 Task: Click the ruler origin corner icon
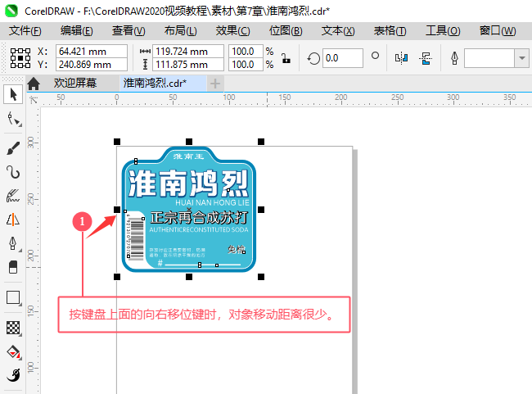(x=34, y=100)
